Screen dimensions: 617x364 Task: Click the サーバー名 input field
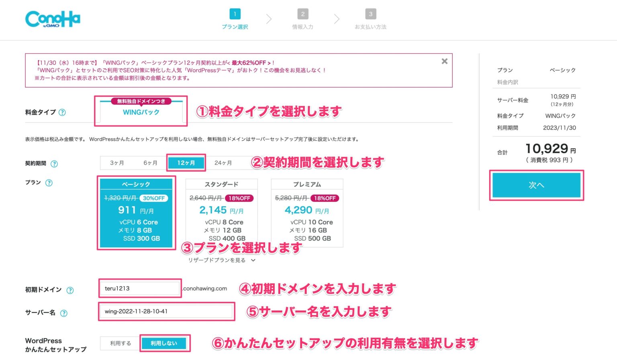tap(166, 312)
